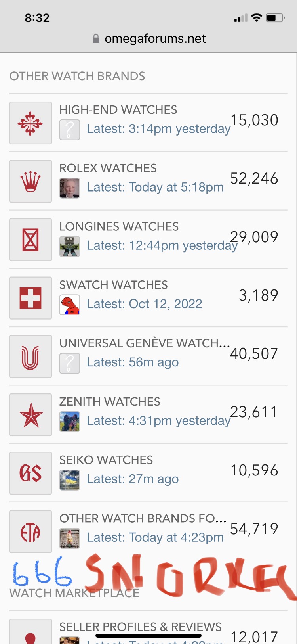297x644 pixels.
Task: Tap the Swatch latest poster avatar
Action: [x=70, y=305]
